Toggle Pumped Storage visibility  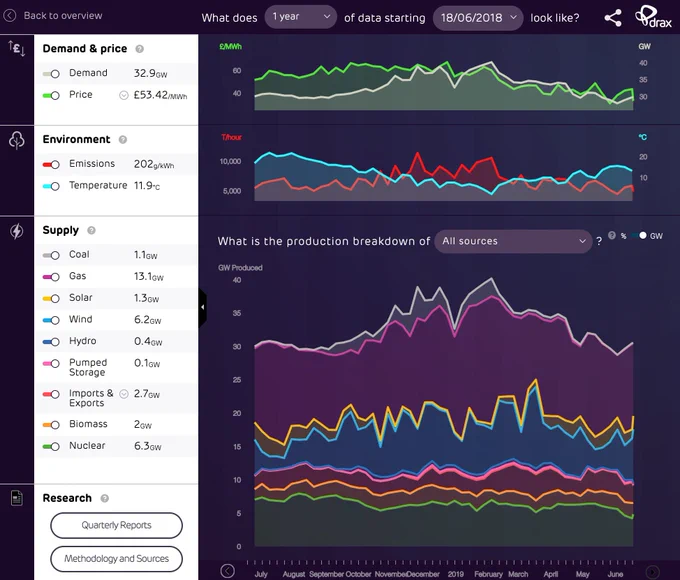51,364
